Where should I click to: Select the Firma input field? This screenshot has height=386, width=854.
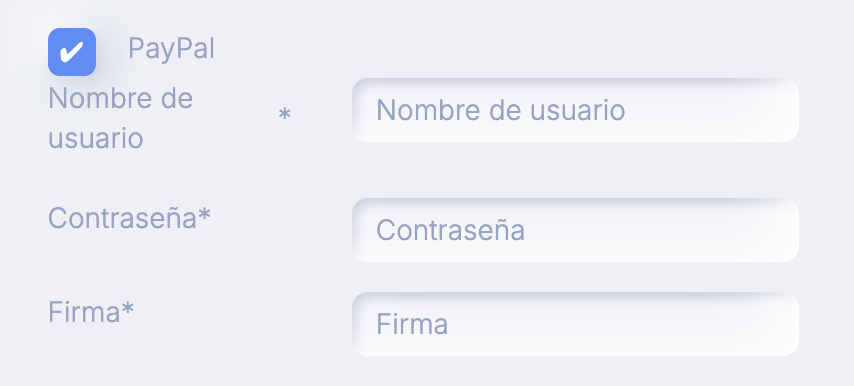(x=575, y=324)
